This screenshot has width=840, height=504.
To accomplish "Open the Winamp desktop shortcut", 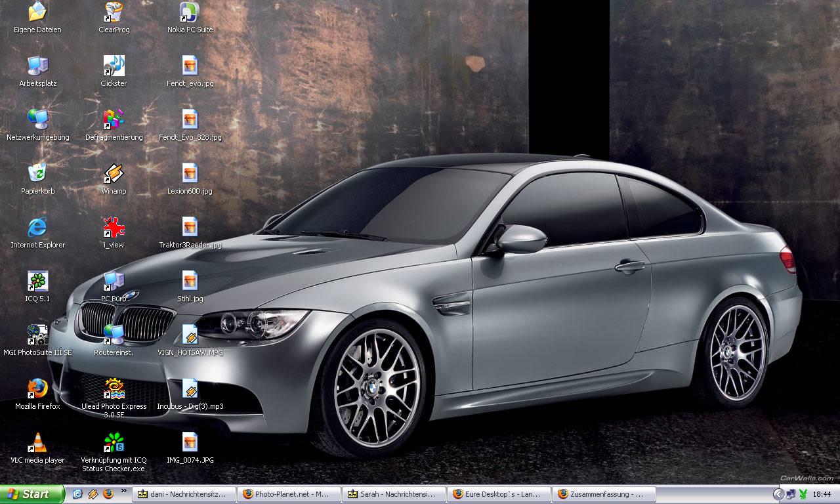I will coord(114,174).
